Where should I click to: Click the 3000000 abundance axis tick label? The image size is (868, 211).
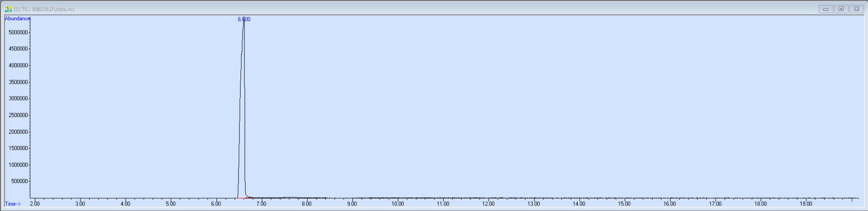[x=18, y=98]
